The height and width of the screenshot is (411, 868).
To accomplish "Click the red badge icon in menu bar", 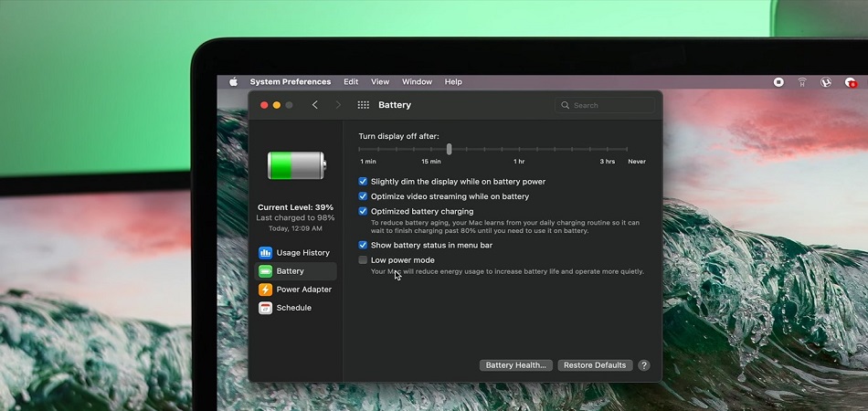I will click(x=851, y=82).
